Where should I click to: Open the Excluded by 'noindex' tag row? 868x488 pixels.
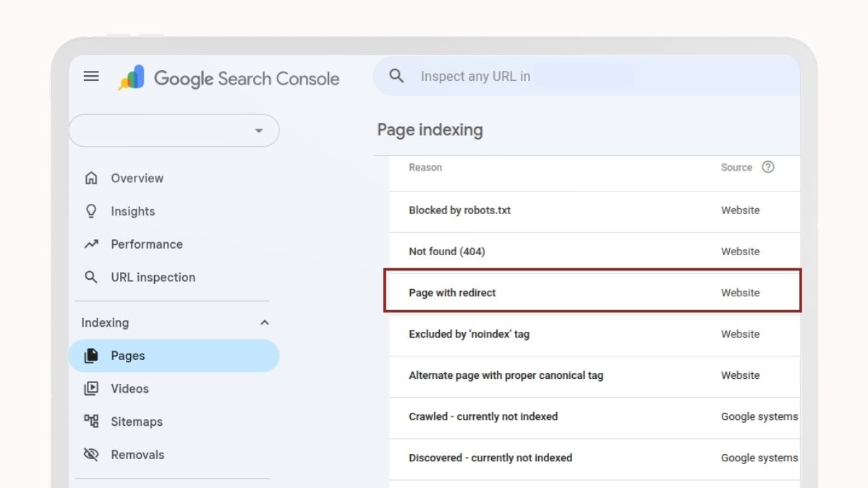595,335
